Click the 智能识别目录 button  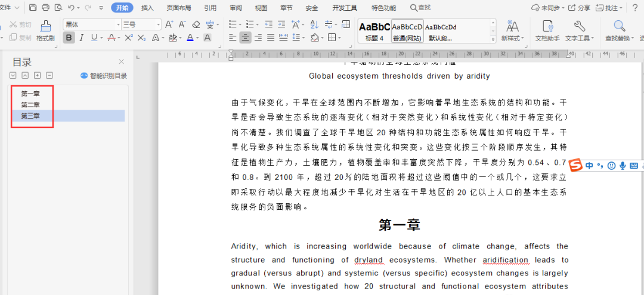coord(104,76)
